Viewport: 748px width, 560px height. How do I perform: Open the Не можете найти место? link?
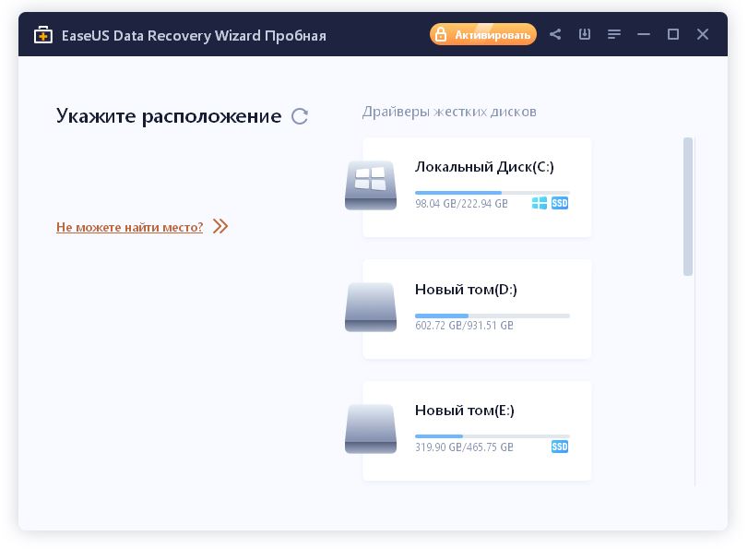coord(129,227)
